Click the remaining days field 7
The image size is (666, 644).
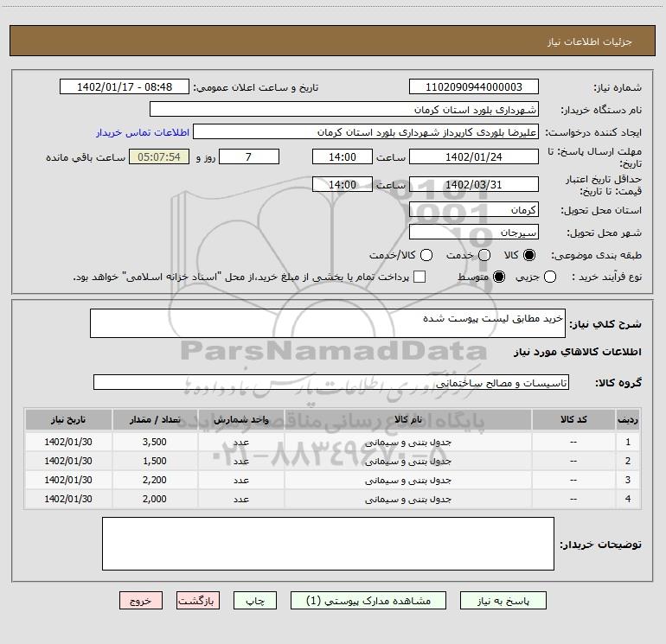pyautogui.click(x=249, y=156)
